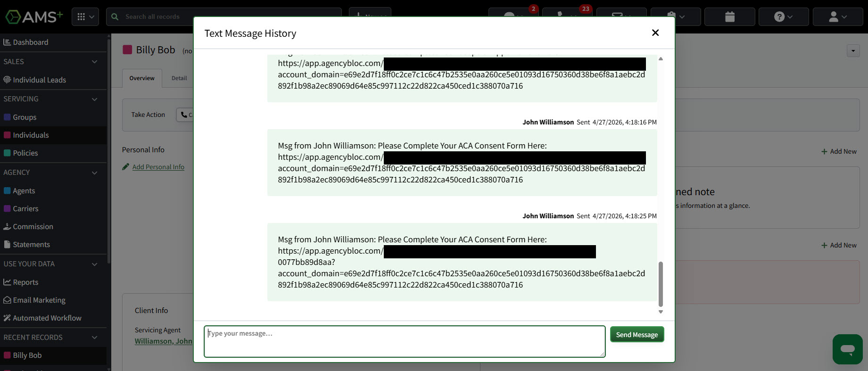Image resolution: width=868 pixels, height=371 pixels.
Task: Open the user profile menu
Action: coord(838,17)
